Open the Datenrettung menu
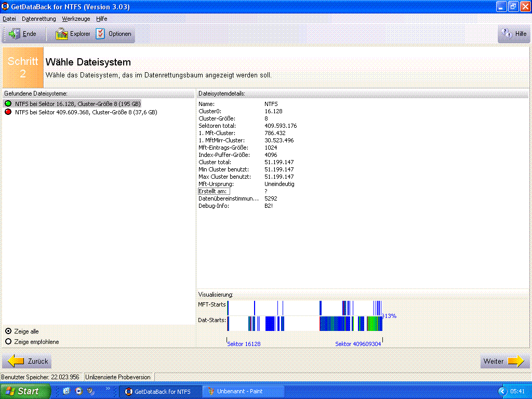Image resolution: width=532 pixels, height=399 pixels. coord(38,19)
